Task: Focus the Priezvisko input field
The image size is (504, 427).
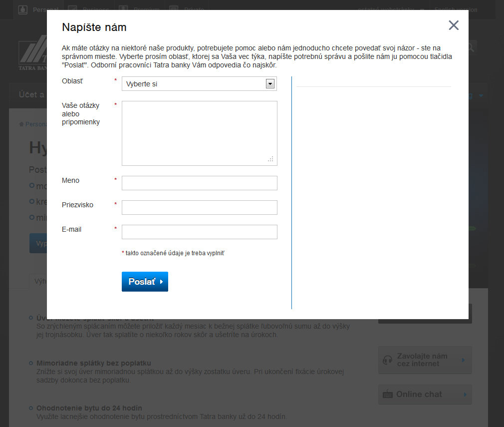Action: click(199, 207)
